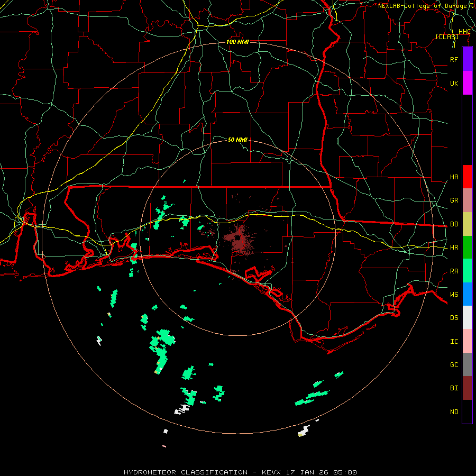Click the BI legend label
Image resolution: width=476 pixels, height=476 pixels.
click(x=454, y=388)
